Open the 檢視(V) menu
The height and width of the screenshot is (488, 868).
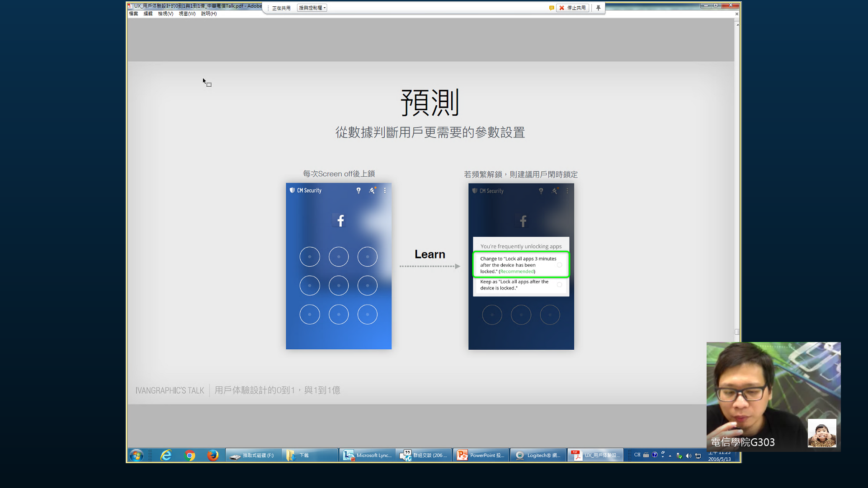click(x=165, y=14)
